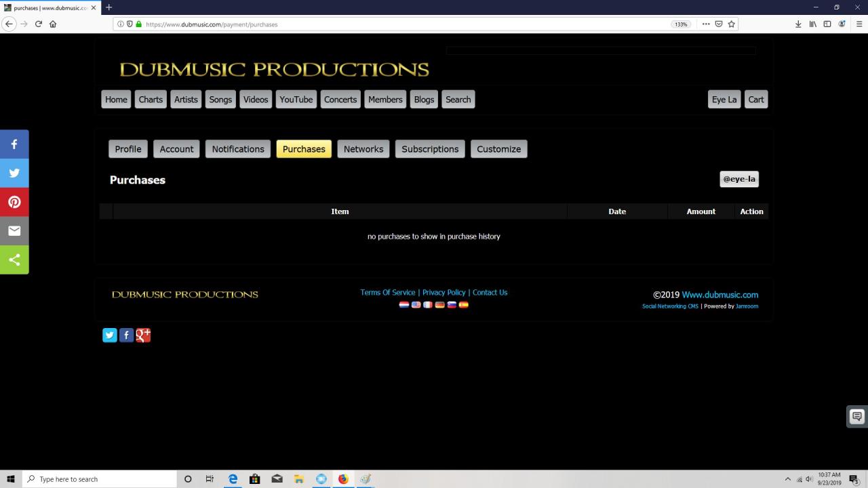Bookmark this page with star icon
The image size is (868, 488).
pyautogui.click(x=731, y=24)
